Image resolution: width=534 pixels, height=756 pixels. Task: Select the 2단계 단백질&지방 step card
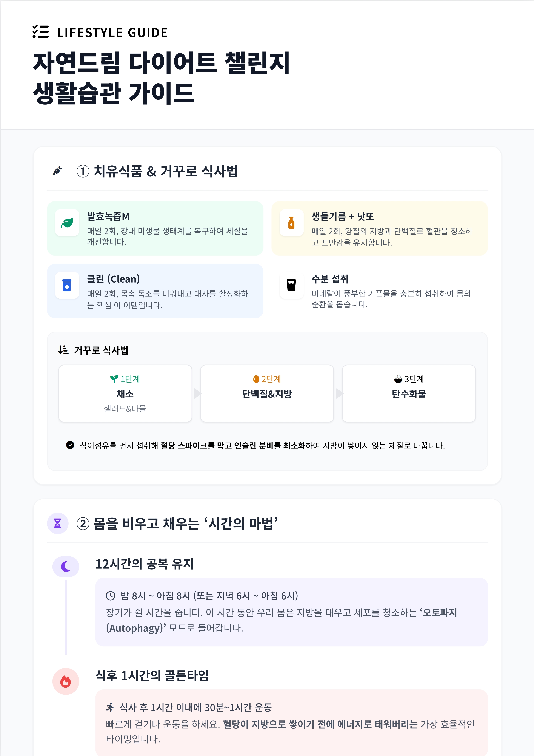tap(267, 393)
